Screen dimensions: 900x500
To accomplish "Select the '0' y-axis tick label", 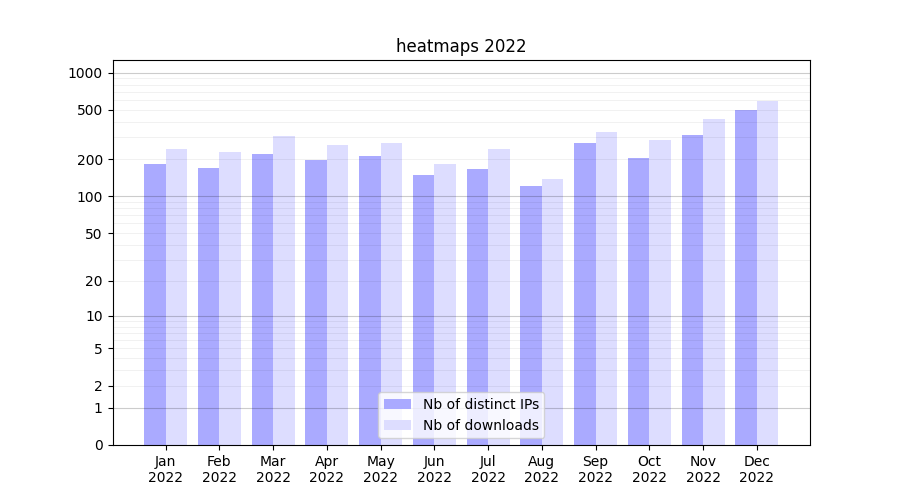I will click(98, 445).
